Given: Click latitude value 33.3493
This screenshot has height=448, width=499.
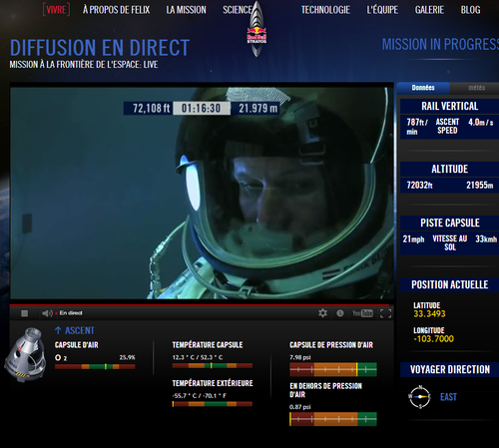Looking at the screenshot, I should pyautogui.click(x=429, y=313).
